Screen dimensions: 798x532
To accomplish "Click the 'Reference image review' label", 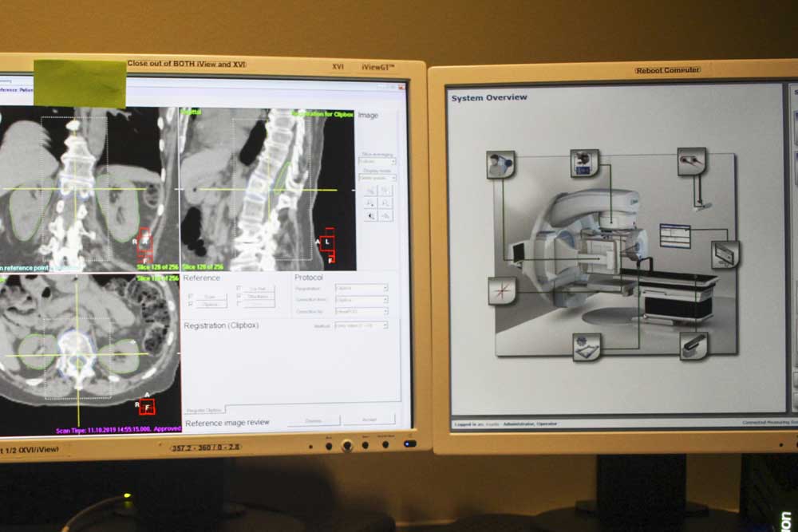I will click(x=227, y=423).
